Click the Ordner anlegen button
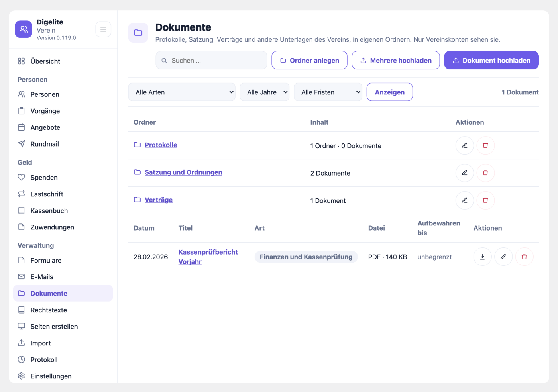This screenshot has height=392, width=558. pos(309,60)
